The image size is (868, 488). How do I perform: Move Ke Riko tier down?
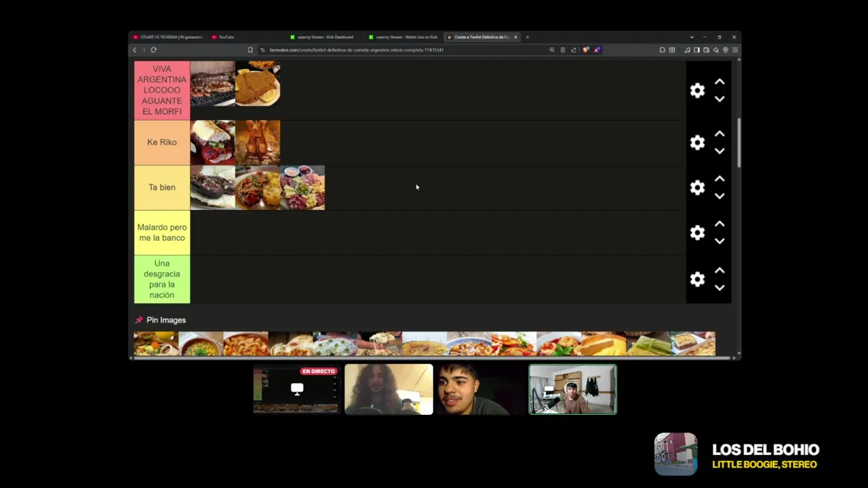point(719,151)
